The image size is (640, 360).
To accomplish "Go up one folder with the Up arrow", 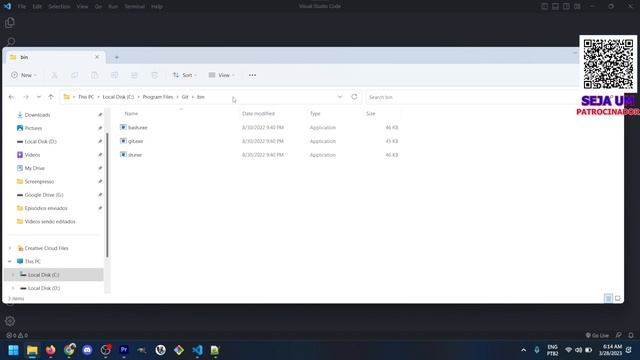I will click(51, 97).
